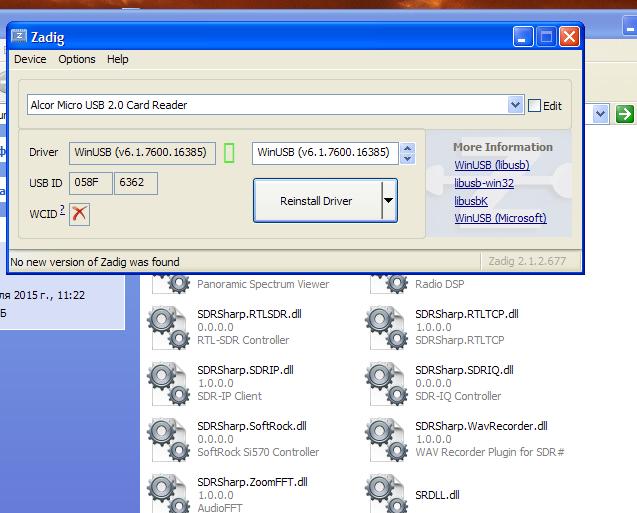The image size is (637, 513).
Task: Select the Panoramic Spectrum Viewer file icon
Action: (171, 284)
